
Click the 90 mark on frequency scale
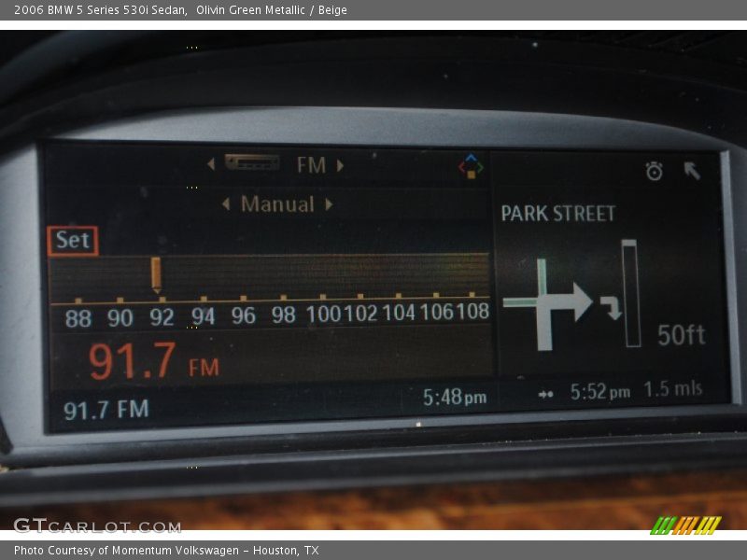120,318
